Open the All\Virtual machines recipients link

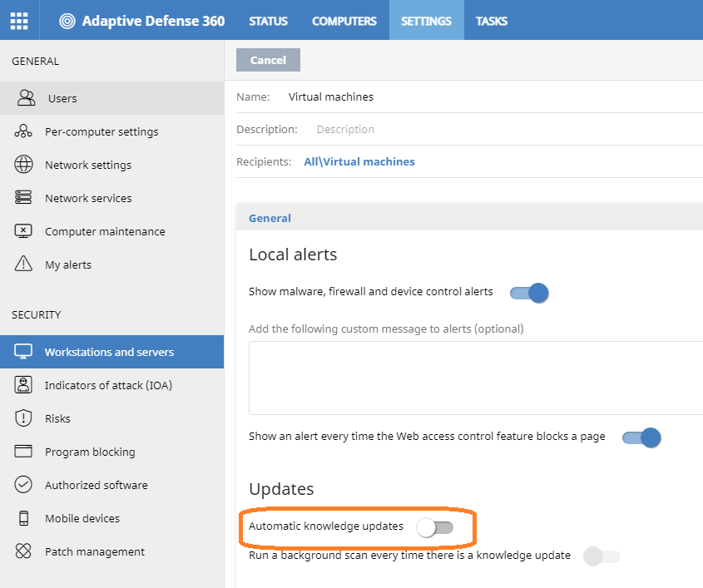tap(359, 162)
